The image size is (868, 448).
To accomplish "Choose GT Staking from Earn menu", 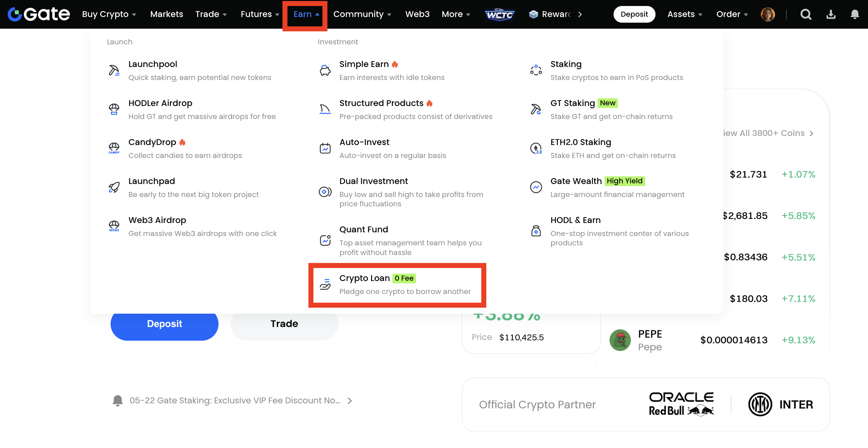I will click(573, 103).
